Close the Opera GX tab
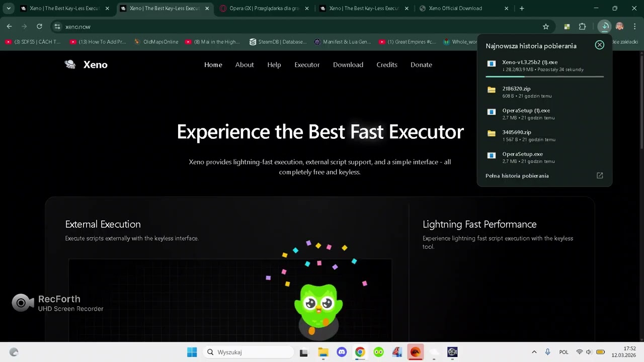 pos(306,9)
